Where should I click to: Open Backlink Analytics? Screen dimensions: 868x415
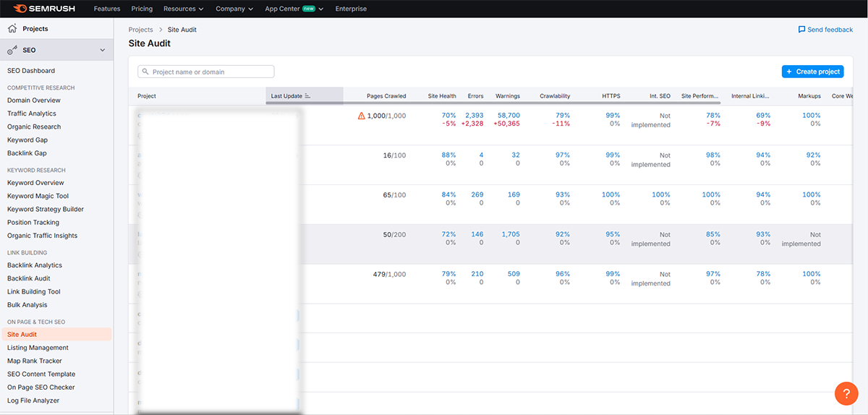(35, 265)
